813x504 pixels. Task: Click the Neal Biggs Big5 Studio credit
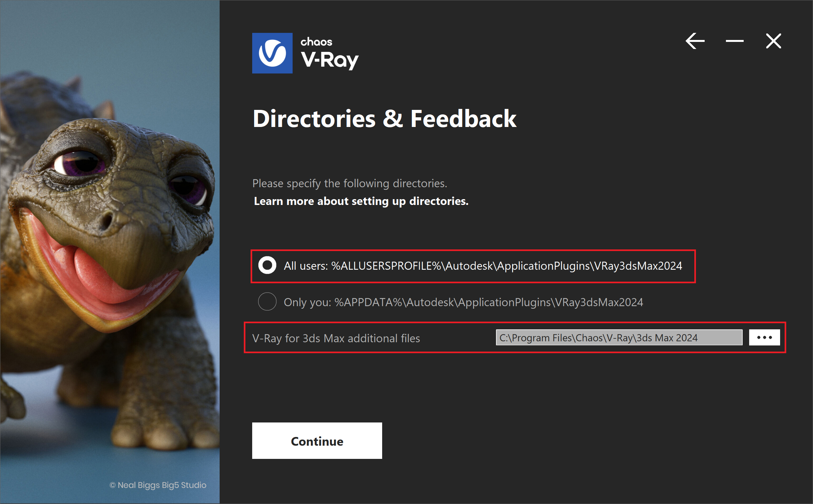coord(158,485)
